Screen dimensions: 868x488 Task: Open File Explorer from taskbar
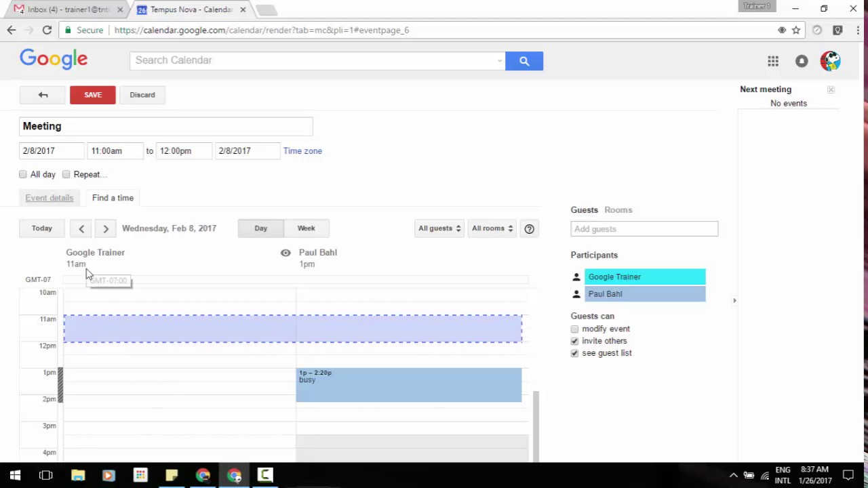click(x=77, y=475)
